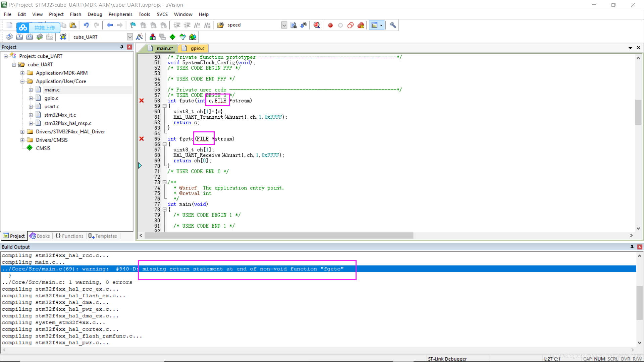Viewport: 644px width, 362px height.
Task: Expand the Drivers/CMSIS tree item
Action: tap(22, 140)
